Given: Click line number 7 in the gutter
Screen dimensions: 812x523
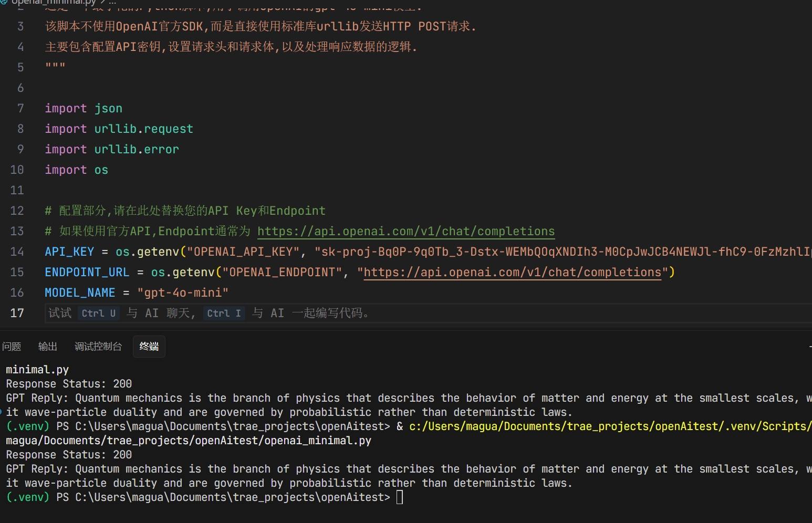Looking at the screenshot, I should pos(20,109).
